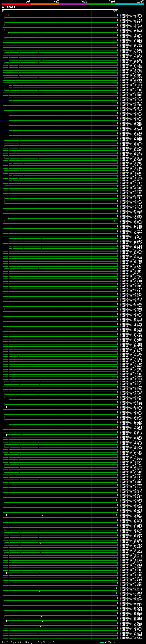Select the UniRef100_C5V561 label
This screenshot has width=146, height=644.
point(131,70)
